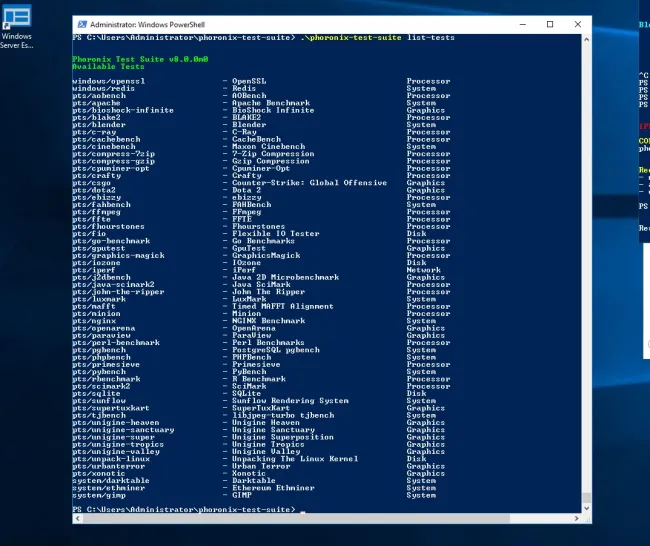Click the 'system/darktable' entry

pyautogui.click(x=111, y=480)
